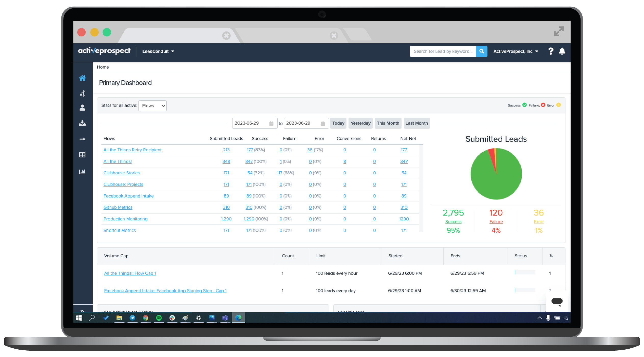The image size is (644, 357).
Task: Click the green Success pie slice
Action: 500,183
